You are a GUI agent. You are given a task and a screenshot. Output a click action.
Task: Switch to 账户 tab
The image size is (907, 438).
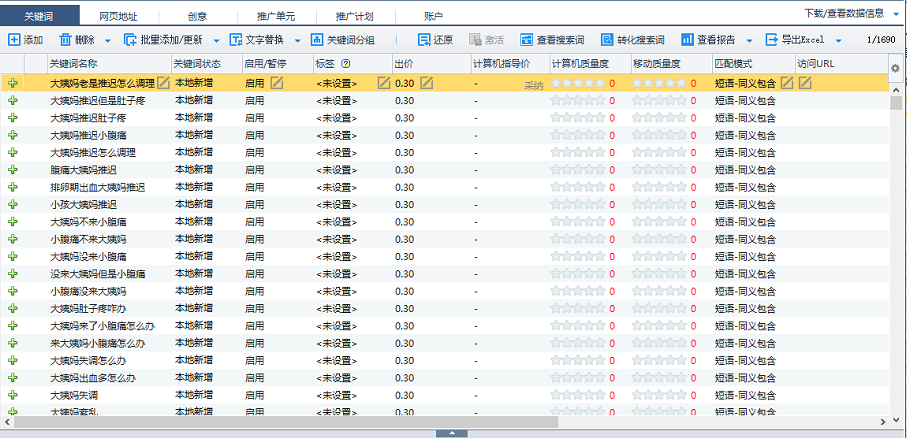pos(433,16)
